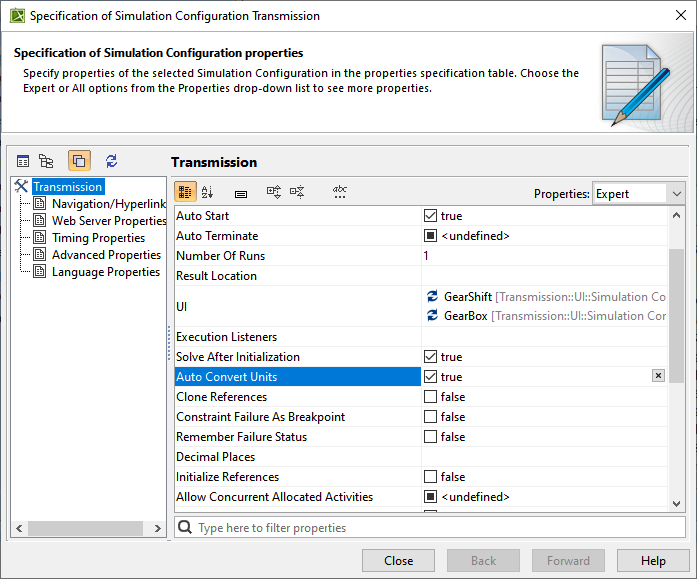
Task: Click the collapse all categories icon
Action: point(297,192)
